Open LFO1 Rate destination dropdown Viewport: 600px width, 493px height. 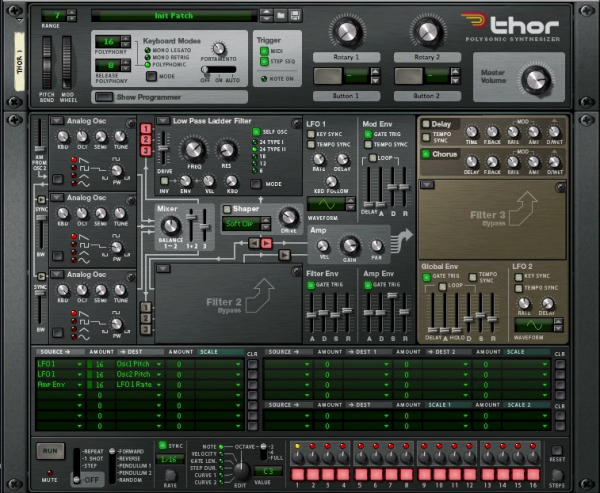pos(159,385)
